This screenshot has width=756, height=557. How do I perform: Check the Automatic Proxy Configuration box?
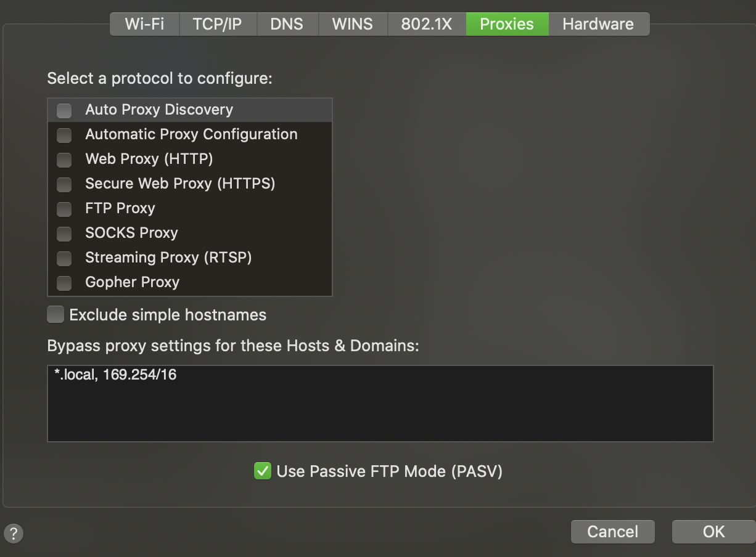click(x=64, y=135)
